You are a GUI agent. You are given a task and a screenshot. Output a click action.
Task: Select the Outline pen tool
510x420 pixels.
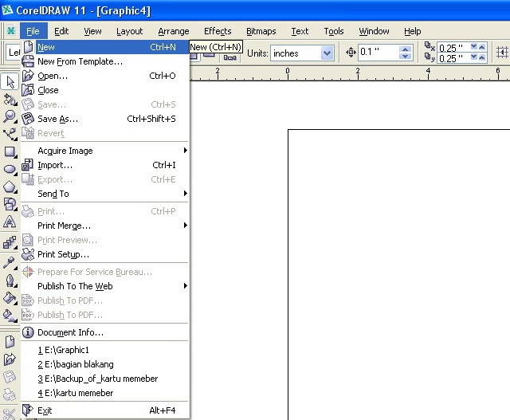tap(10, 281)
